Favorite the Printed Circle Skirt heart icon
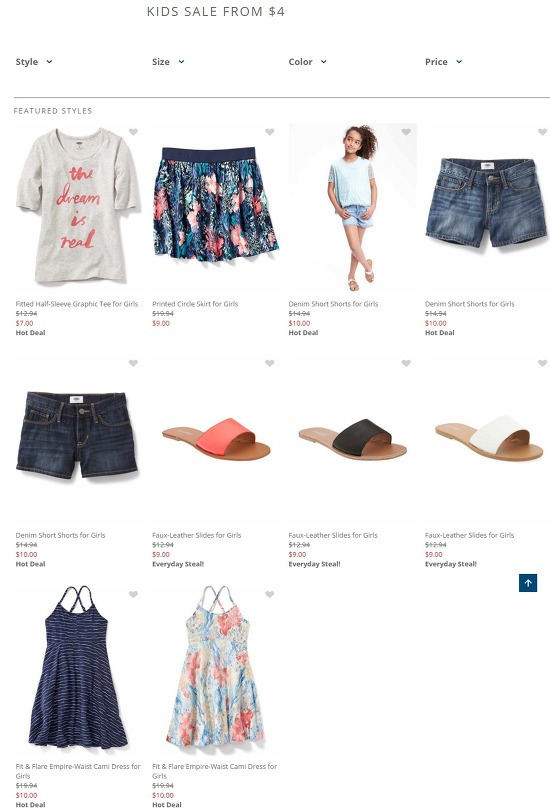 tap(270, 132)
